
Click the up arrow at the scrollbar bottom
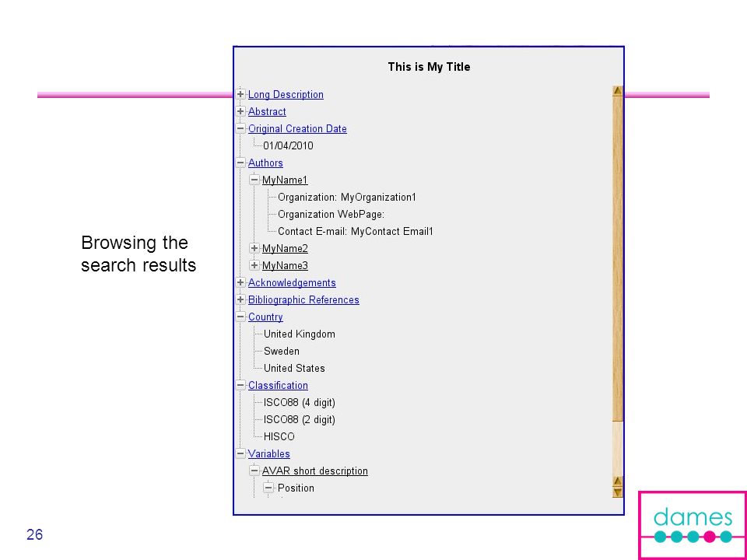coord(617,481)
